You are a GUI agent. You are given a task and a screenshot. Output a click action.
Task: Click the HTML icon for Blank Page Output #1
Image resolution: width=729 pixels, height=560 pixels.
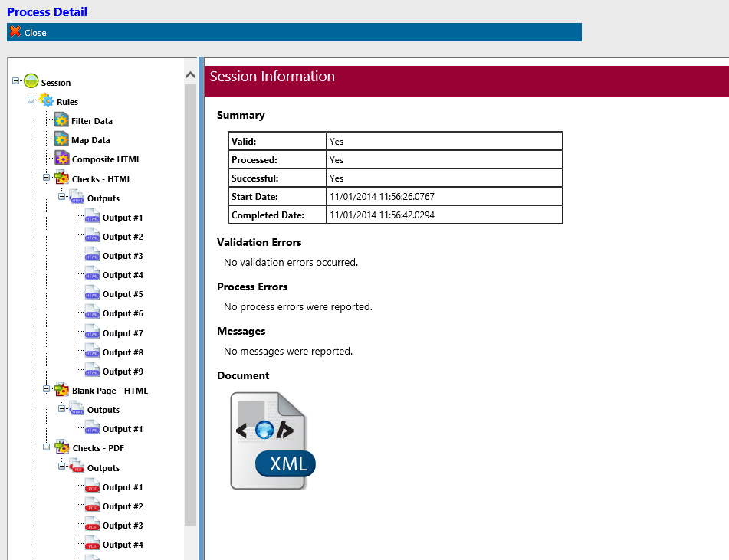(92, 428)
